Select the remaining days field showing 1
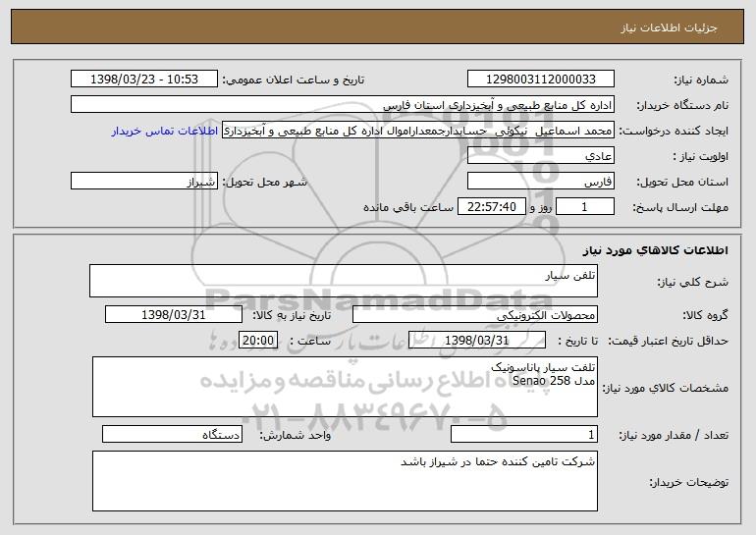 [x=585, y=207]
